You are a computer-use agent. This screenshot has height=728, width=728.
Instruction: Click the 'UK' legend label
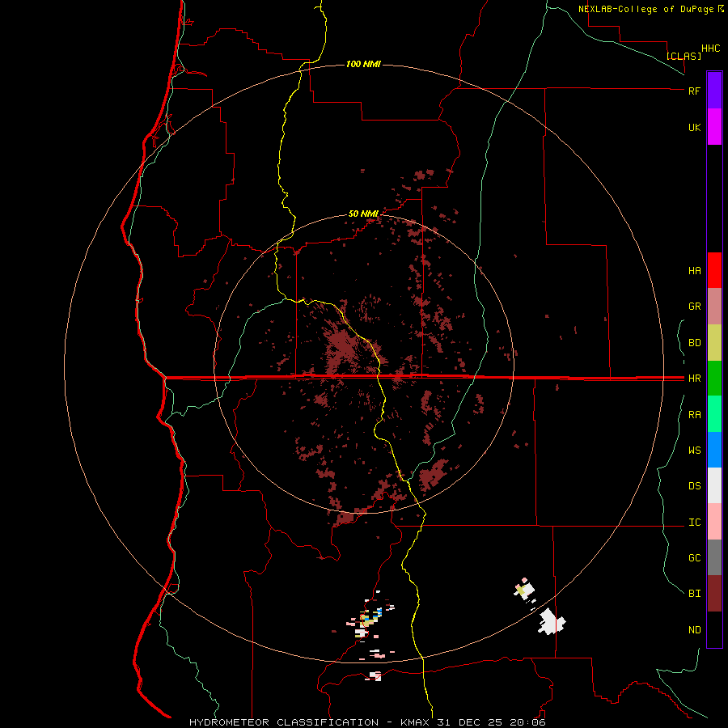694,128
